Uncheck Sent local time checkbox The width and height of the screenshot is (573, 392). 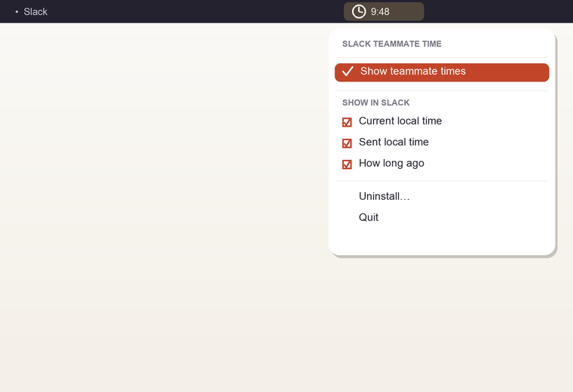tap(347, 143)
